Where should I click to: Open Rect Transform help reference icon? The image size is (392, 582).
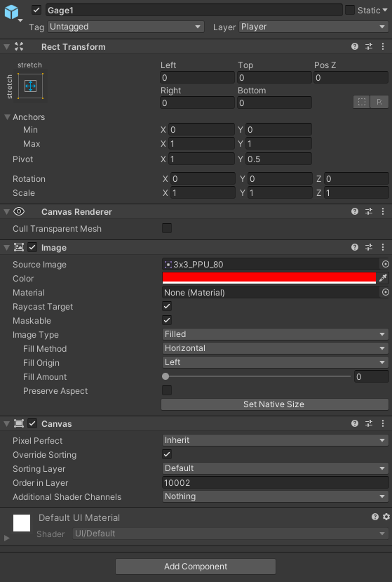click(x=355, y=46)
